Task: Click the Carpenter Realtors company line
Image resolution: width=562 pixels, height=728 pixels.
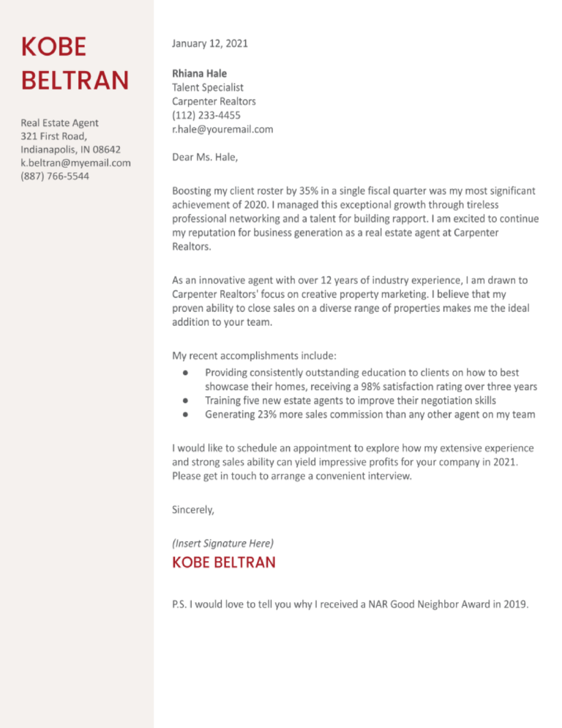Action: coord(214,101)
